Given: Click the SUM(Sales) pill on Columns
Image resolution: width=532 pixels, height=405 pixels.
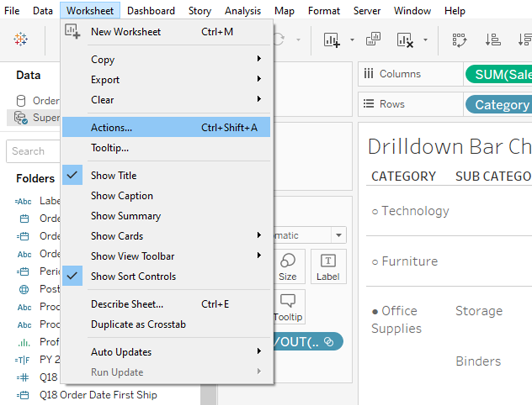Looking at the screenshot, I should 499,74.
